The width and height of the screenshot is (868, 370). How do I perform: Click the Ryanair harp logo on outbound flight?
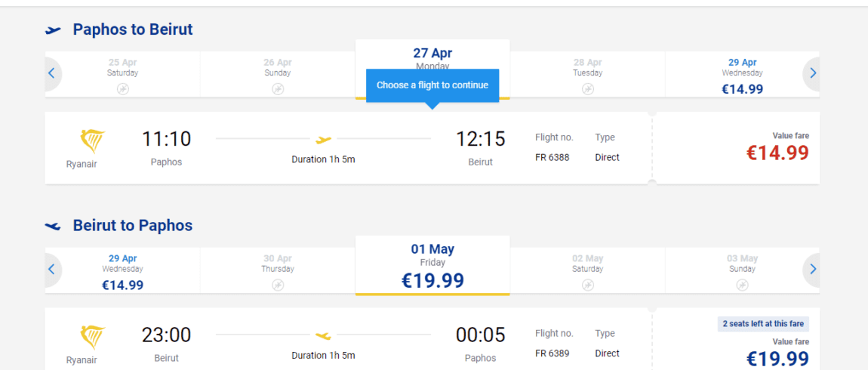[x=92, y=141]
